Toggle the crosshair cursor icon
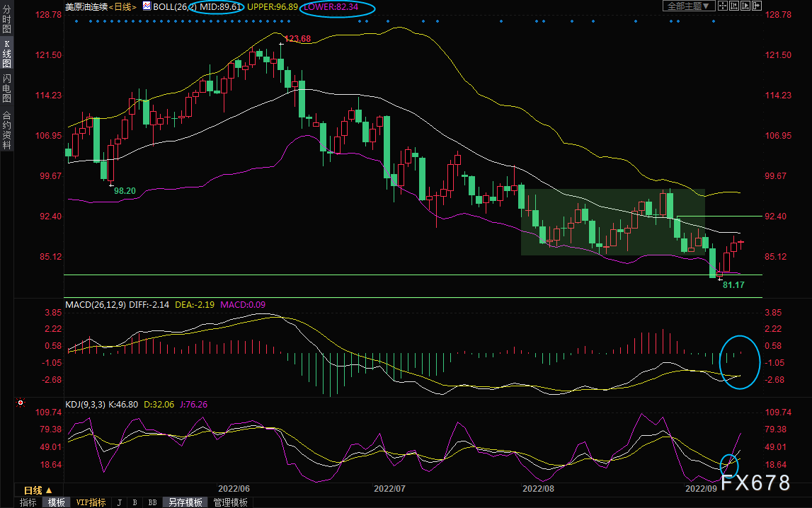Screen dimensions: 812x508 point(722,6)
